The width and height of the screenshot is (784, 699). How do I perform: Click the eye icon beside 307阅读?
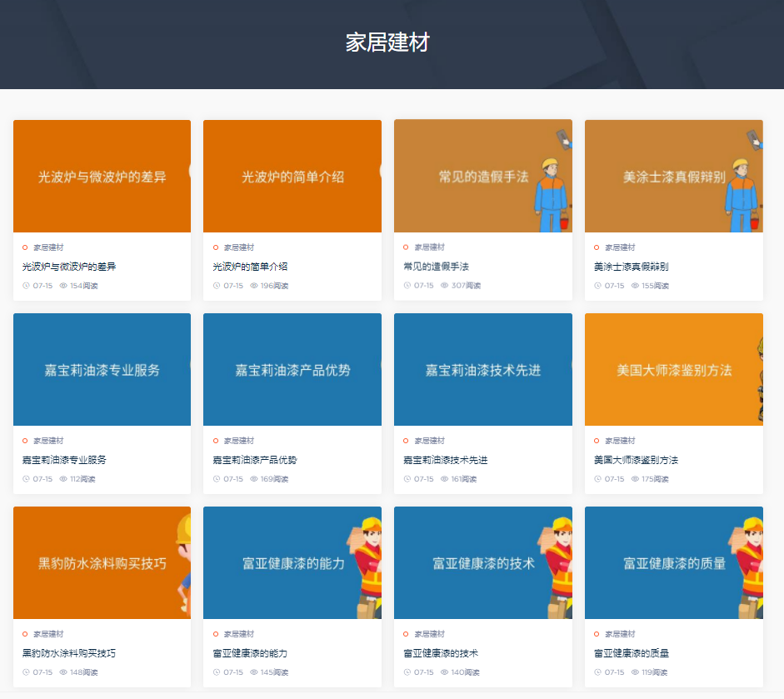click(444, 286)
